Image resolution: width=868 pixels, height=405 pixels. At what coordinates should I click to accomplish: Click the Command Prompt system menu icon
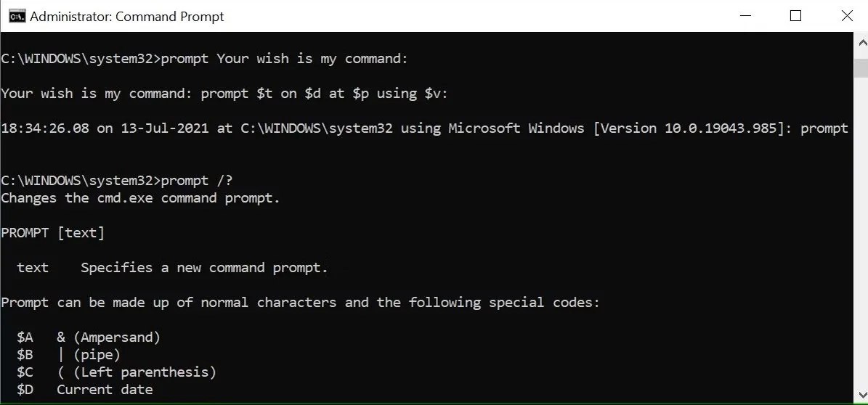pyautogui.click(x=17, y=16)
